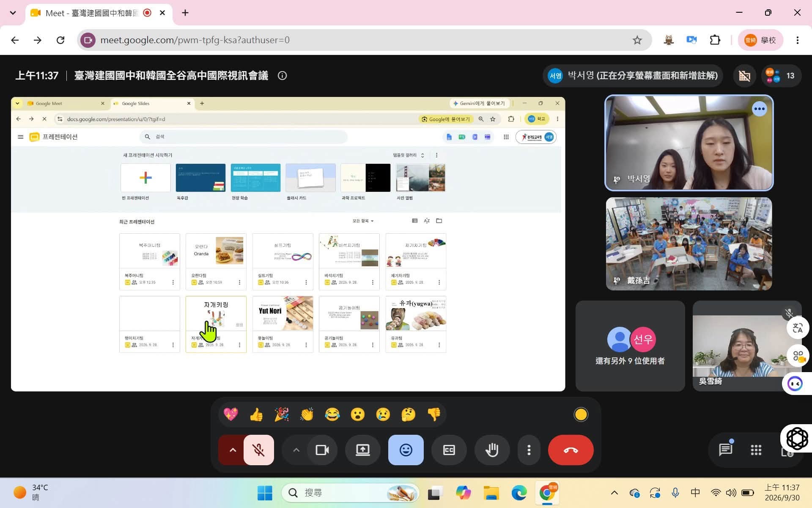Reload the current page

(x=60, y=40)
